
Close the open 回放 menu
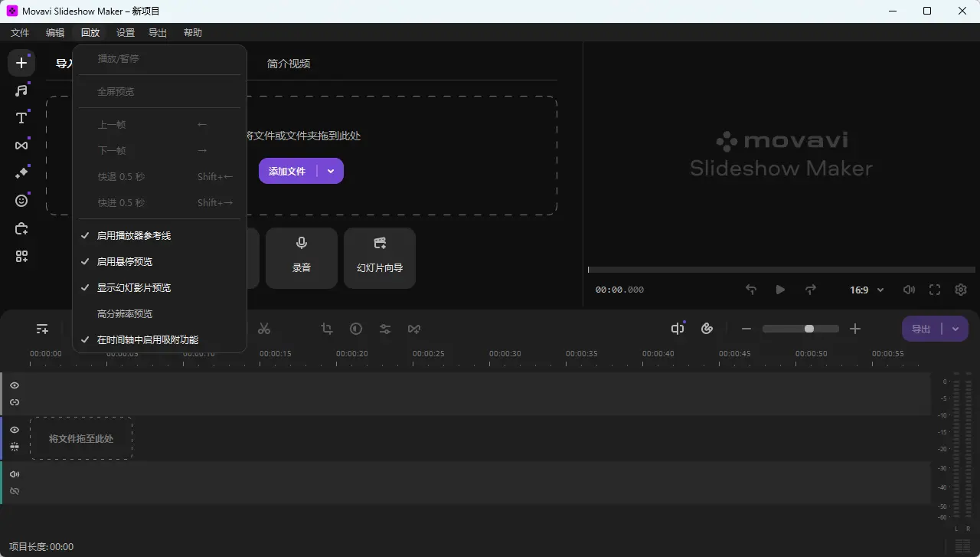point(90,33)
